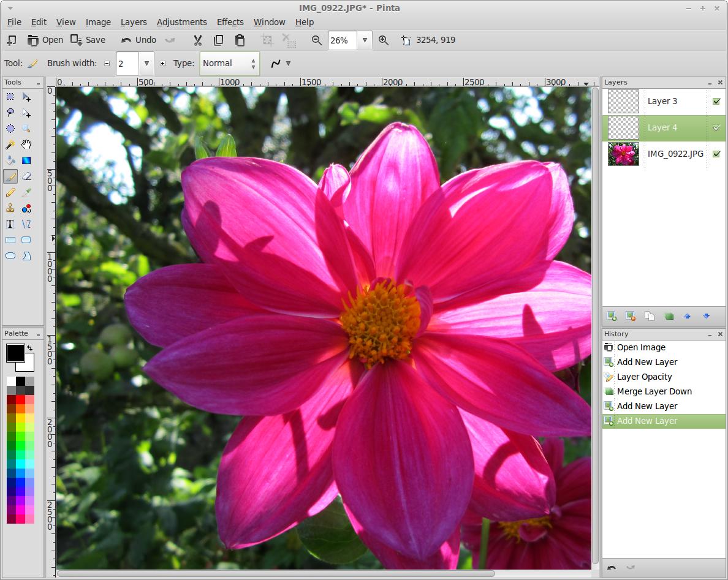Move layer up with blue arrow
728x580 pixels.
(x=688, y=317)
